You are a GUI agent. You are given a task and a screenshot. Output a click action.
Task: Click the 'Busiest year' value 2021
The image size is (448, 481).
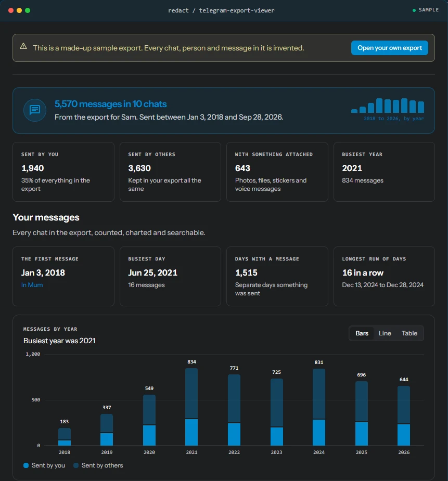click(x=352, y=168)
